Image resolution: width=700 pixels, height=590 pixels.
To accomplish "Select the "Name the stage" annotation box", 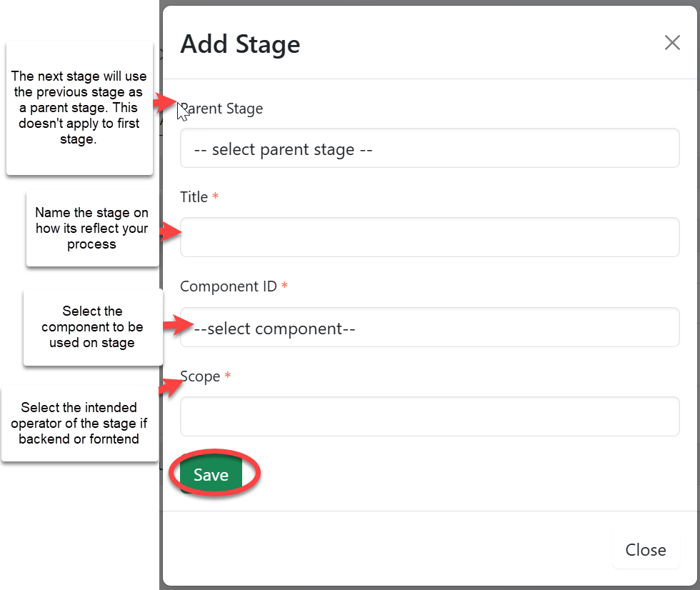I will point(92,229).
